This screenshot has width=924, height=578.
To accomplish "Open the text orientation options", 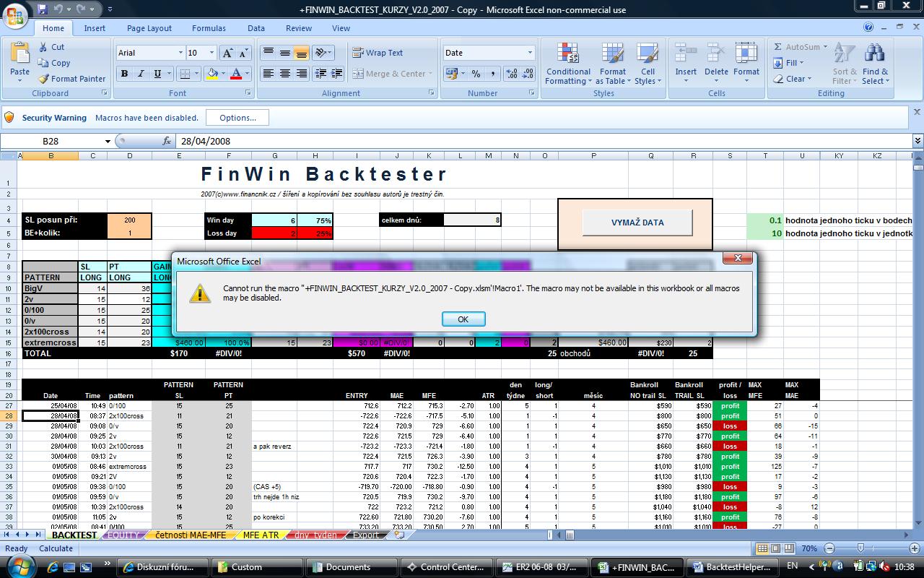I will click(x=323, y=53).
